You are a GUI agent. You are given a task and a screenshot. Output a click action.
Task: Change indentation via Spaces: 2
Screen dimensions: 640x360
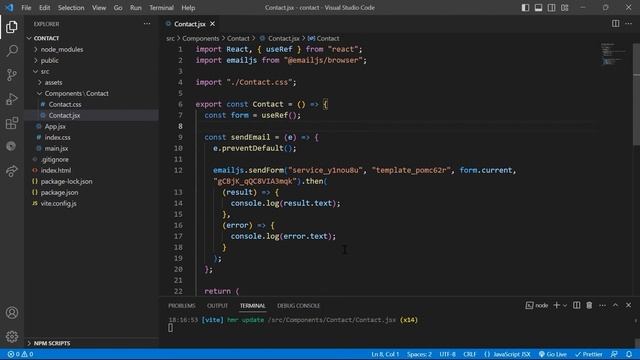419,354
